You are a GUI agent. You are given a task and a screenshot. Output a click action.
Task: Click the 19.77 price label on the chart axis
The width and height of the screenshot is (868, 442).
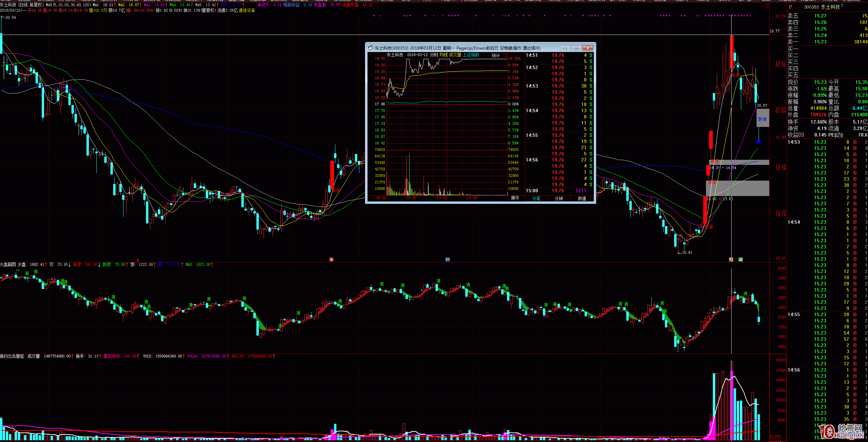point(774,31)
